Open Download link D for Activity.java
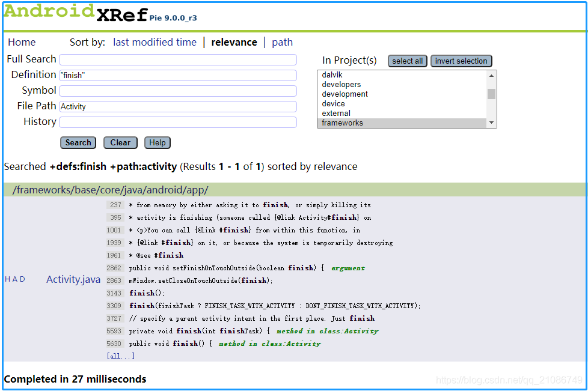Screen dimensions: 588x391 coord(22,279)
